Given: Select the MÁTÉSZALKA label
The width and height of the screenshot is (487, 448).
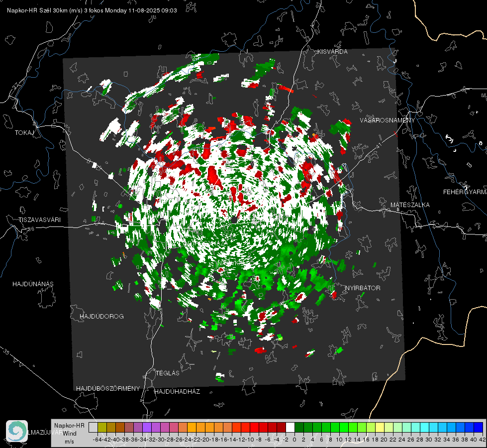Looking at the screenshot, I should pyautogui.click(x=410, y=205).
